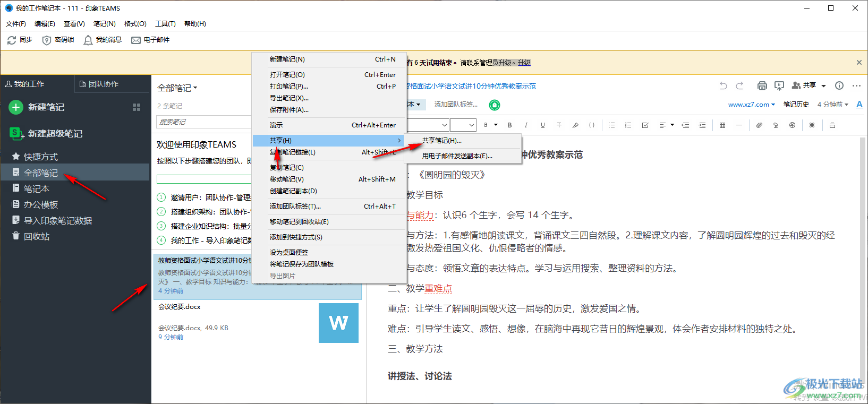Image resolution: width=868 pixels, height=404 pixels.
Task: Toggle italic formatting
Action: click(526, 125)
